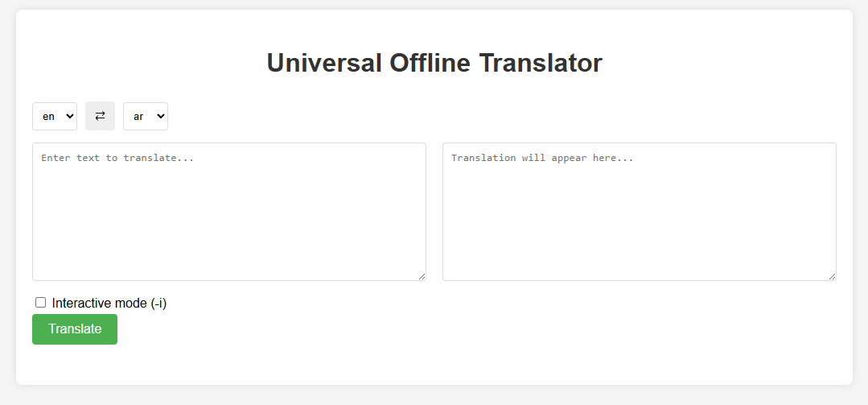Click the resize grip of the output textarea

(832, 276)
